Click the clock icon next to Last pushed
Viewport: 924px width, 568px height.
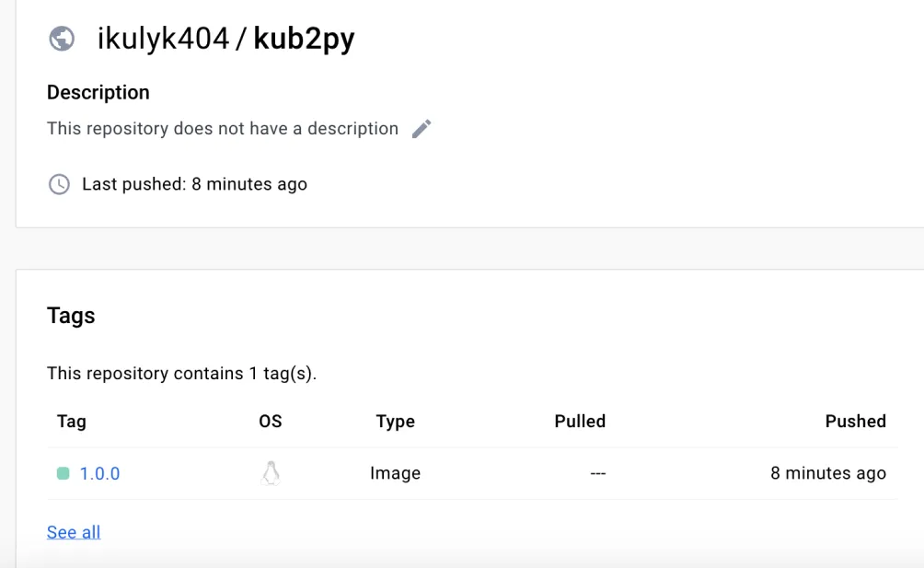(x=59, y=184)
